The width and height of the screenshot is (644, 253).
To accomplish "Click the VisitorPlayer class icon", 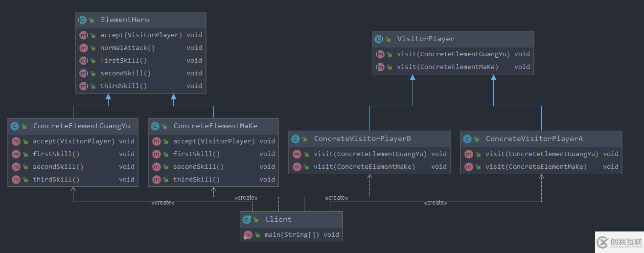I will click(x=379, y=39).
